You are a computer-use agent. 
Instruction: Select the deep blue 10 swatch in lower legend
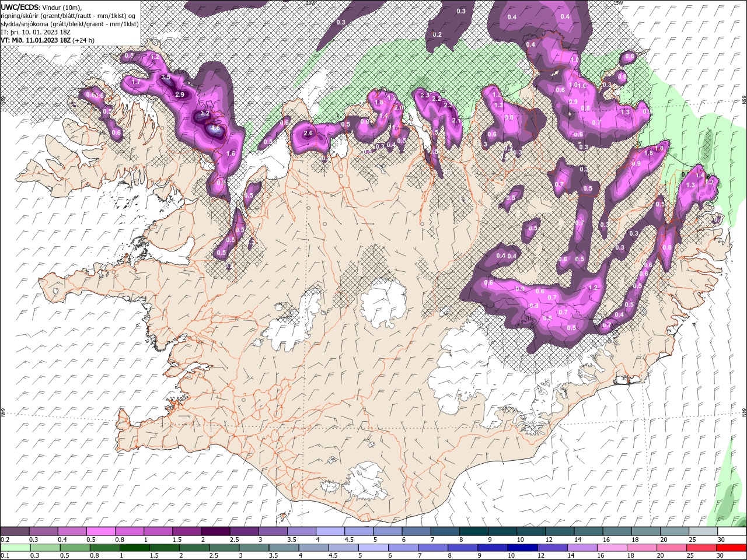(522, 548)
